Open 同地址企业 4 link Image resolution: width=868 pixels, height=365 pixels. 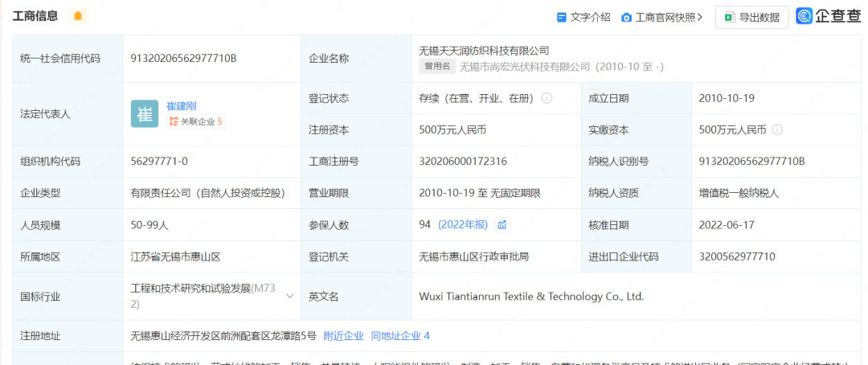point(400,335)
